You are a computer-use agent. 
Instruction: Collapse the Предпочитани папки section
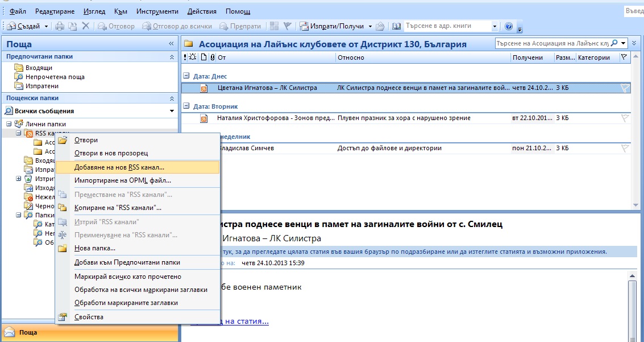[x=172, y=57]
